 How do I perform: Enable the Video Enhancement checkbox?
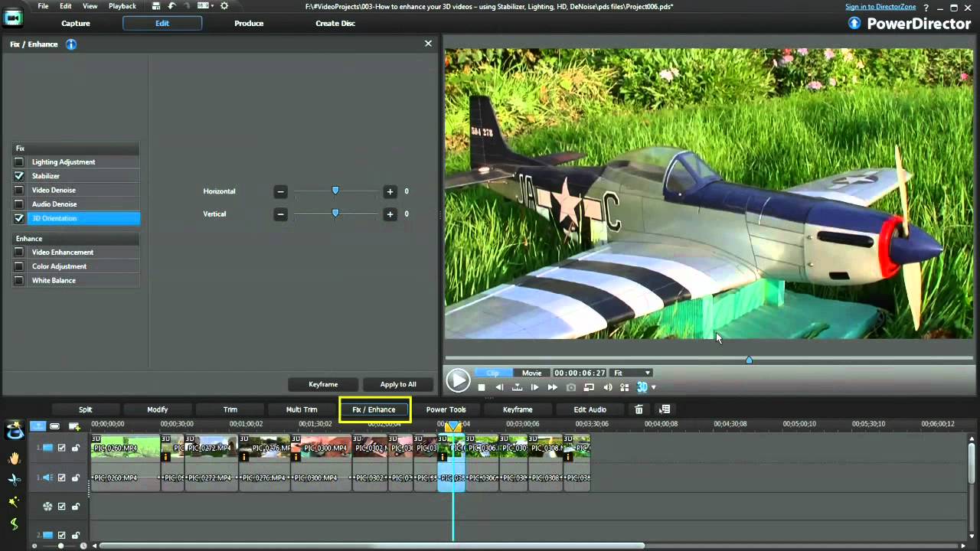coord(19,253)
